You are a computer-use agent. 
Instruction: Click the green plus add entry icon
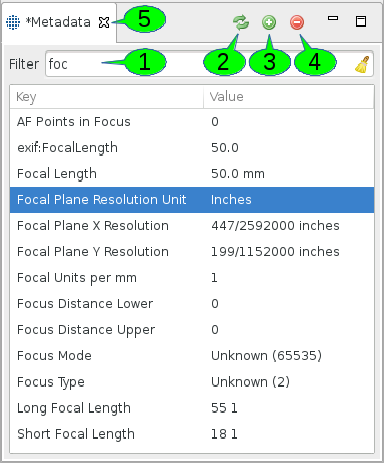pos(269,23)
